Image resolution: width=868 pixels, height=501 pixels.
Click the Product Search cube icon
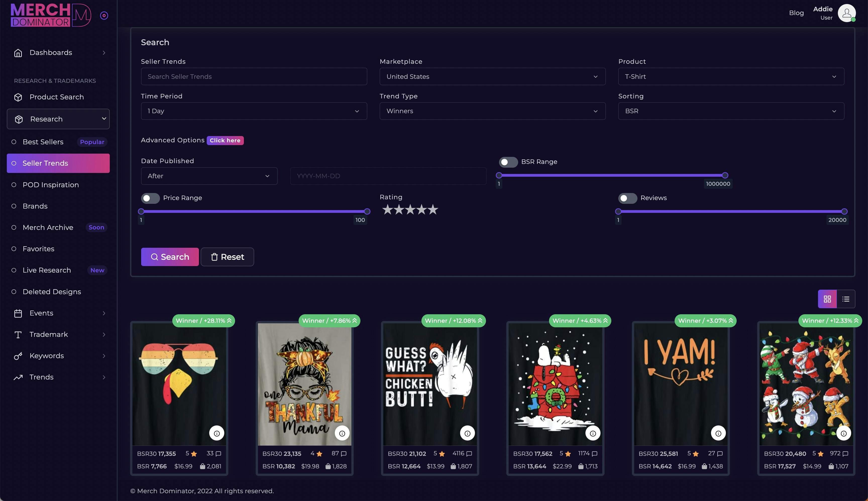(18, 97)
